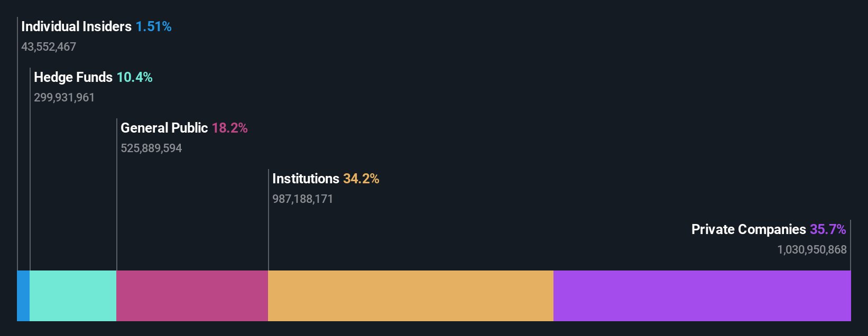Screen dimensions: 868x336
Task: Click the 1.51% percentage value
Action: pos(153,26)
